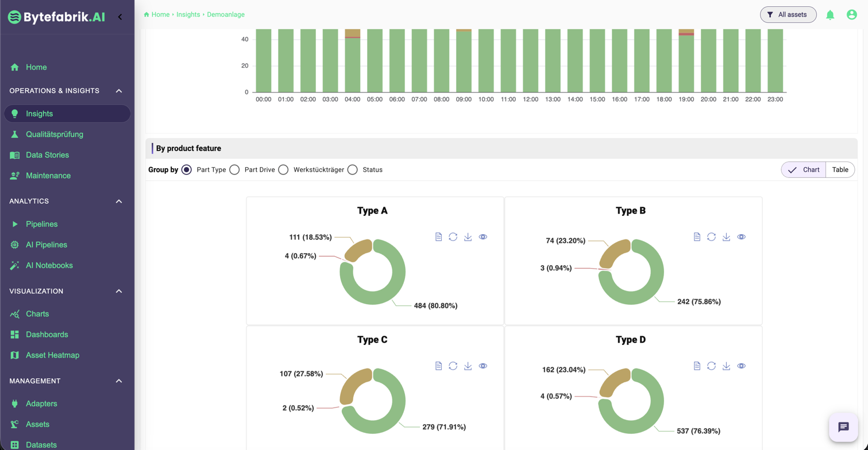Download the Type D chart image
Image resolution: width=868 pixels, height=450 pixels.
(x=726, y=366)
